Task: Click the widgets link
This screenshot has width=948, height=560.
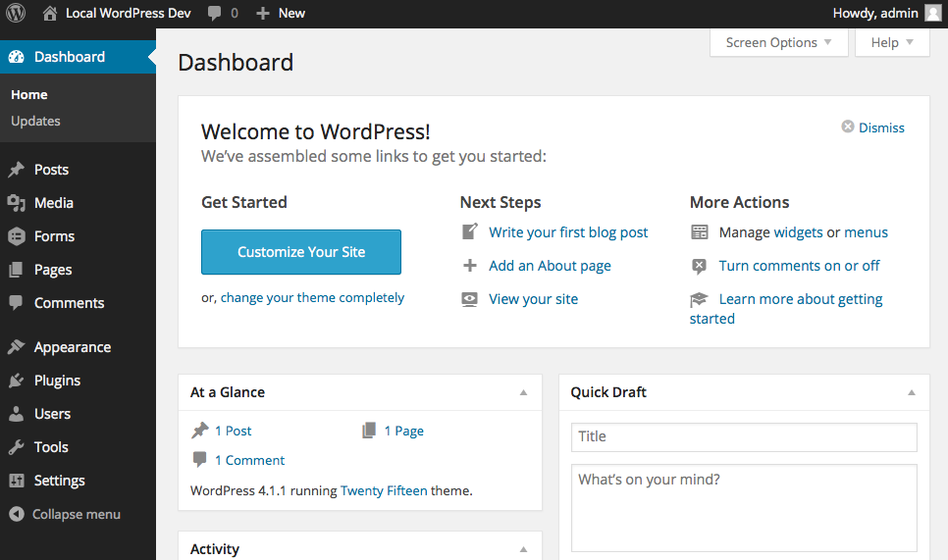Action: click(x=798, y=232)
